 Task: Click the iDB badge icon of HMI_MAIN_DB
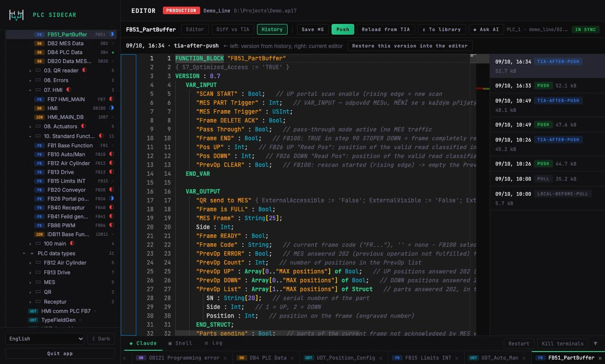click(x=40, y=117)
